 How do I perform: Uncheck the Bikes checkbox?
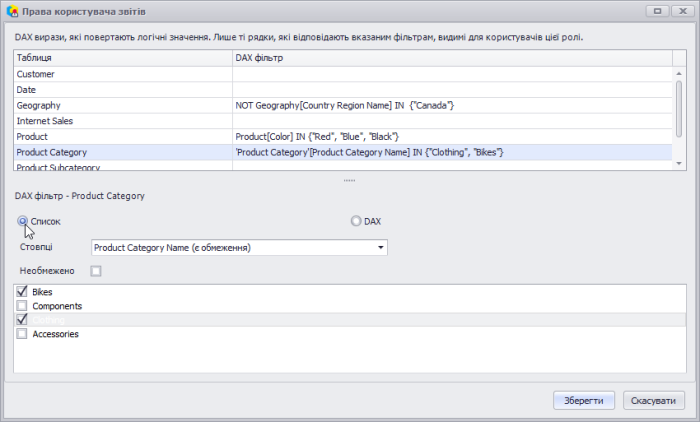click(22, 291)
